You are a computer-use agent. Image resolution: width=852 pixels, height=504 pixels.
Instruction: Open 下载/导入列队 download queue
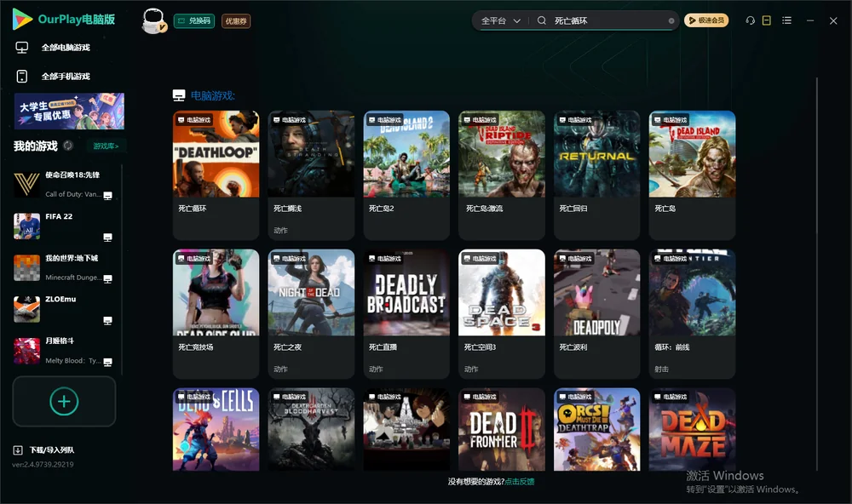pos(44,450)
